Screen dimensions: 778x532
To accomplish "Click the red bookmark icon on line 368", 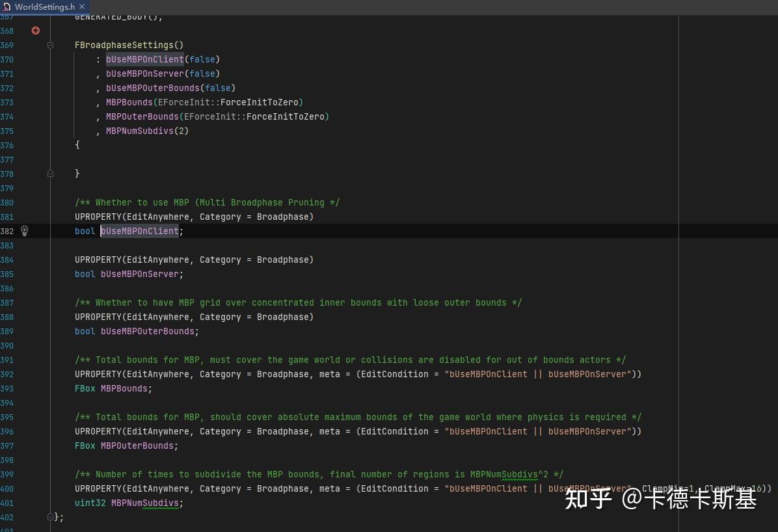I will (x=35, y=31).
